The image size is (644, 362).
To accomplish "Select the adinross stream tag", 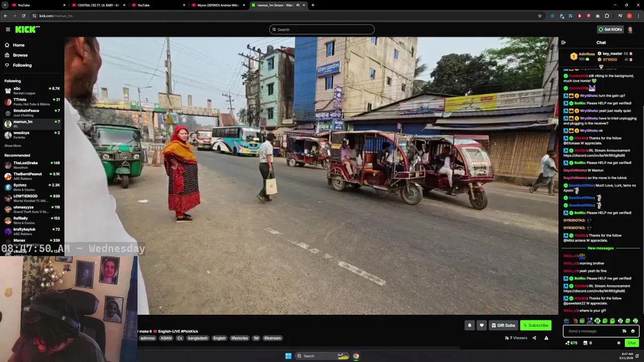I will [x=147, y=338].
